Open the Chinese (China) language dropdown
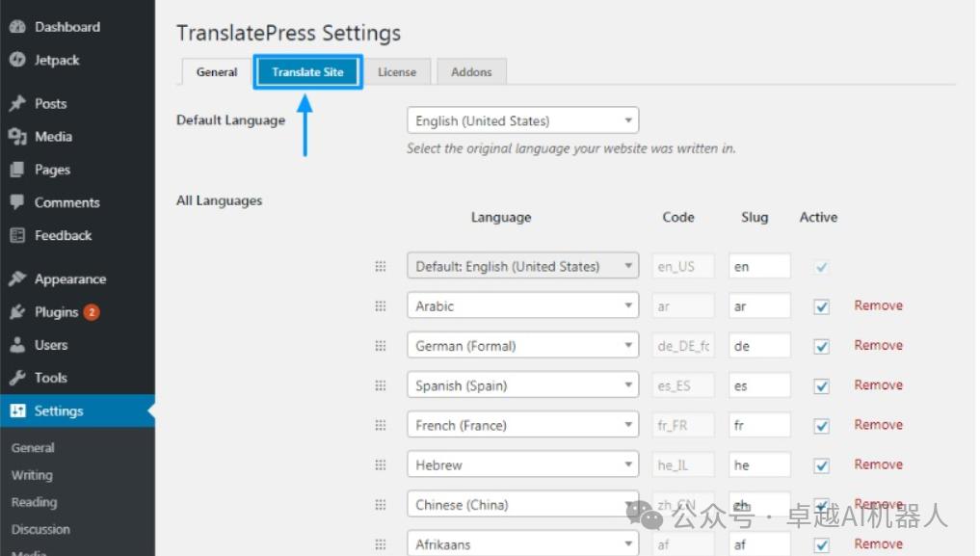Screen dimensions: 980x556 pos(522,504)
